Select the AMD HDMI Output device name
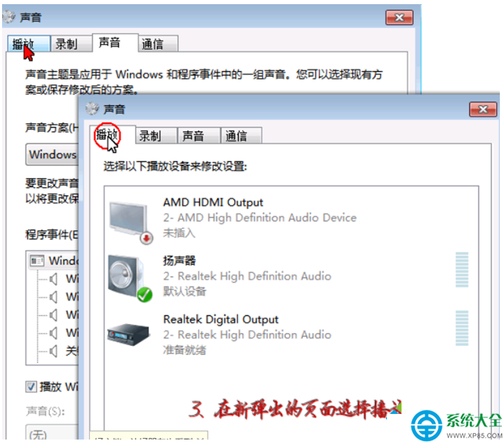The height and width of the screenshot is (443, 504). click(x=213, y=203)
